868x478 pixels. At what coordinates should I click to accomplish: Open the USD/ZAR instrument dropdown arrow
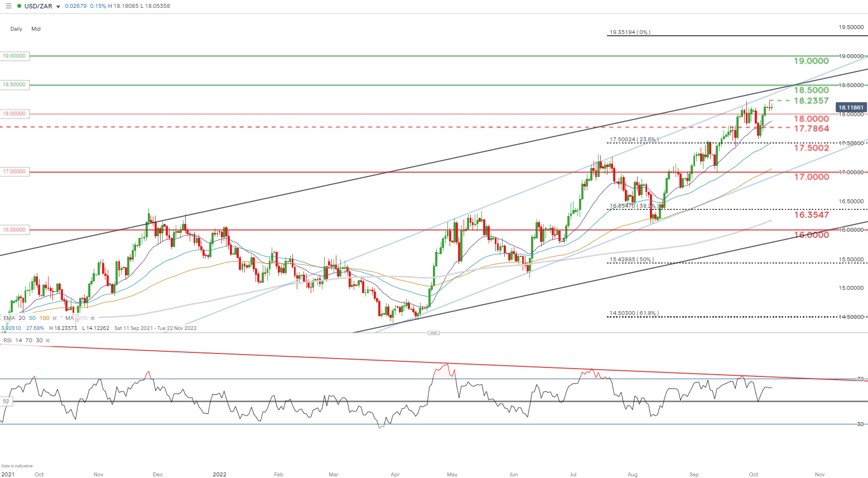coord(59,7)
